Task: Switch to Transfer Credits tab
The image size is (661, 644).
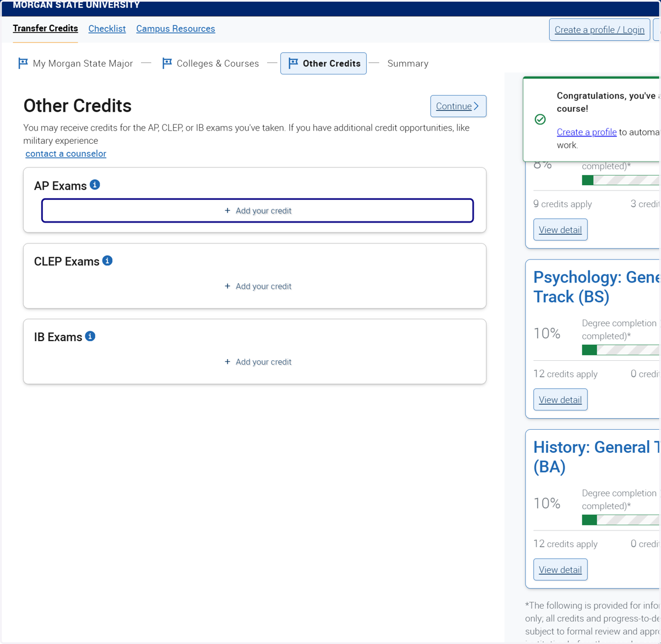Action: click(x=45, y=29)
